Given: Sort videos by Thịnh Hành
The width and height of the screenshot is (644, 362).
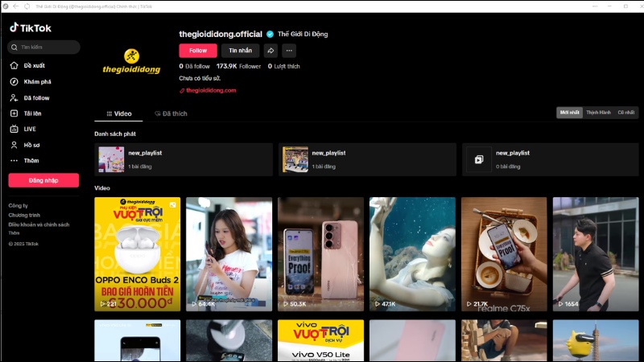Looking at the screenshot, I should coord(598,113).
